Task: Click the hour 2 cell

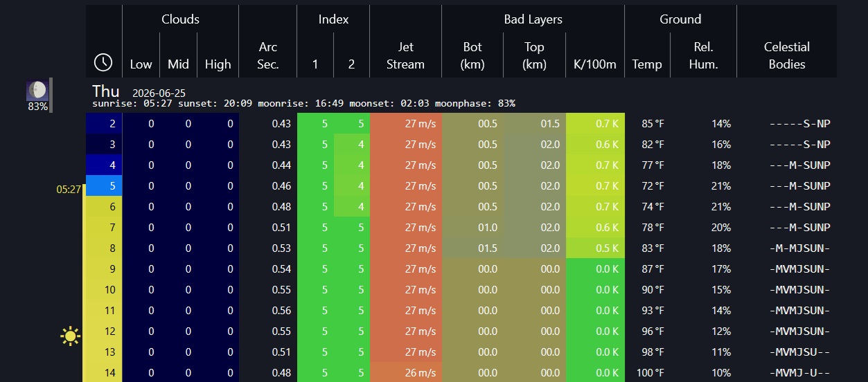Action: pyautogui.click(x=104, y=124)
